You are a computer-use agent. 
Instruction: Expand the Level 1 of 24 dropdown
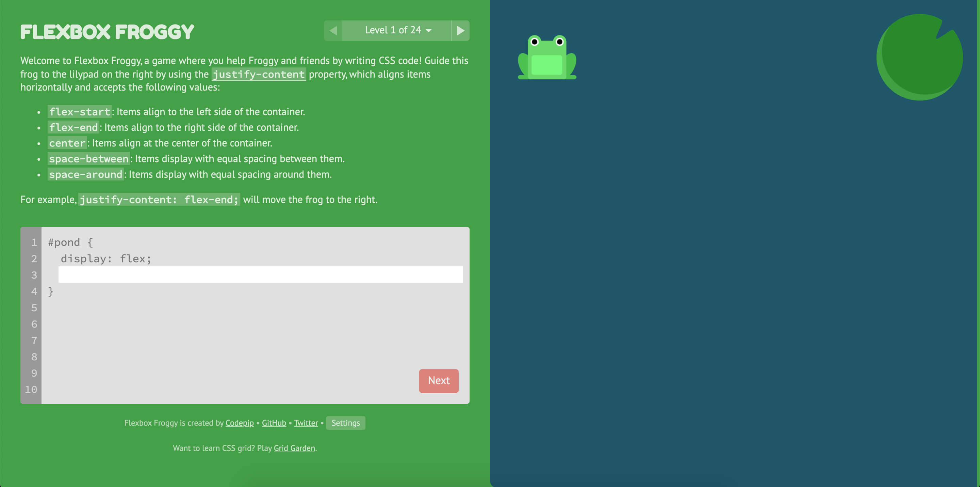[397, 29]
